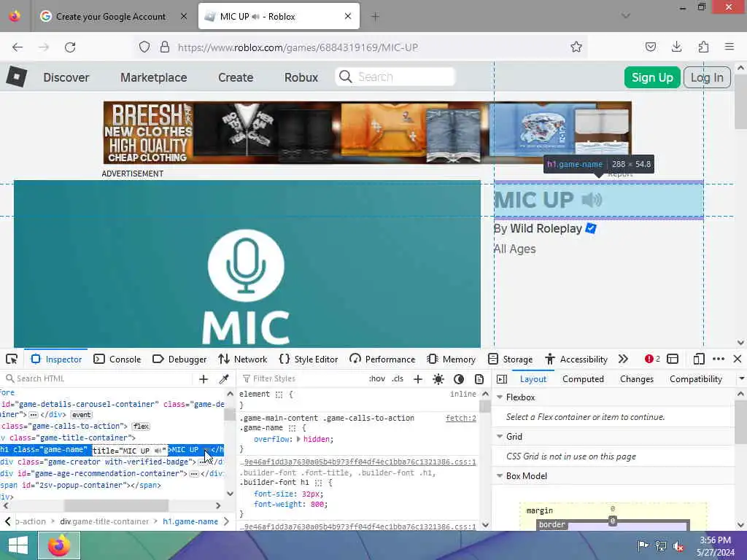Open the Storage devtools tab

coord(511,359)
